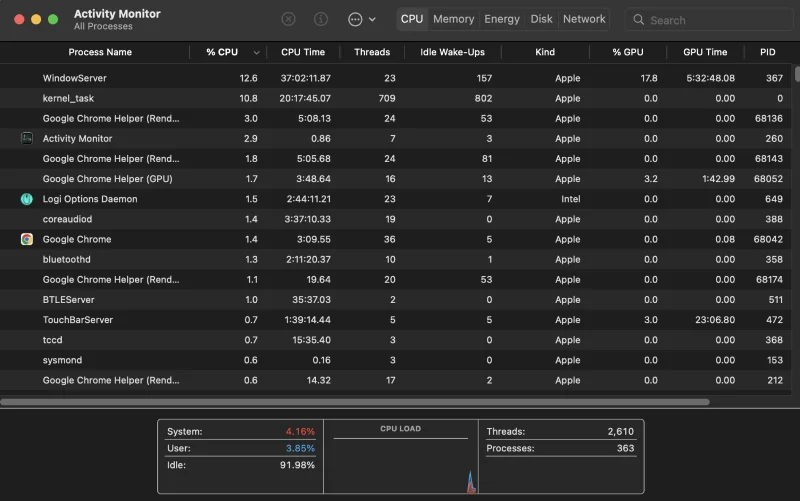Sort by GPU Time column header

click(705, 52)
